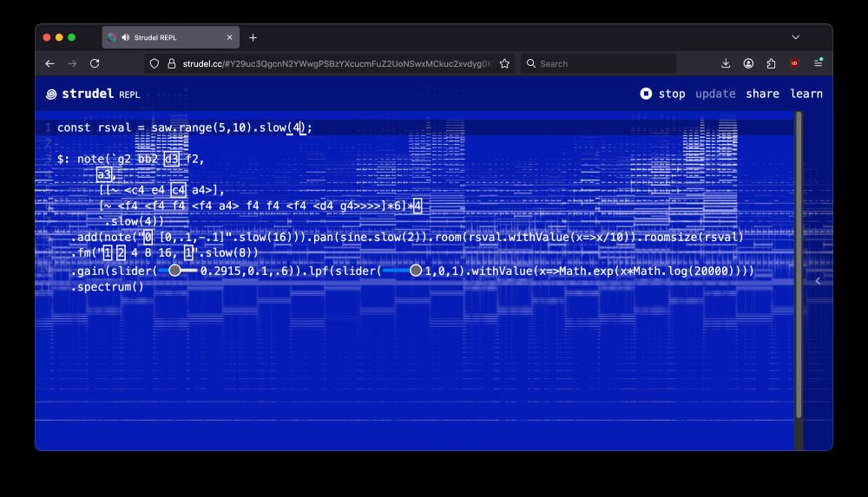Select the Strudel REPL tab
The width and height of the screenshot is (868, 497).
[x=170, y=37]
